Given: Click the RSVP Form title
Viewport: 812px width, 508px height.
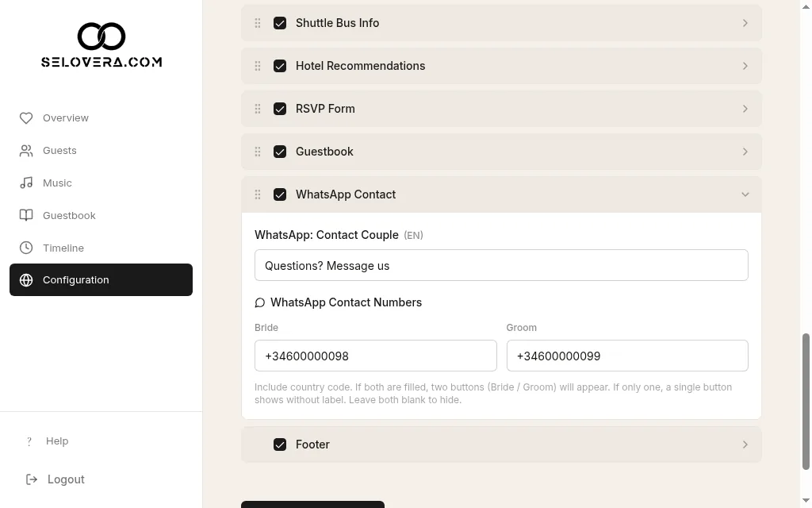Looking at the screenshot, I should point(325,109).
